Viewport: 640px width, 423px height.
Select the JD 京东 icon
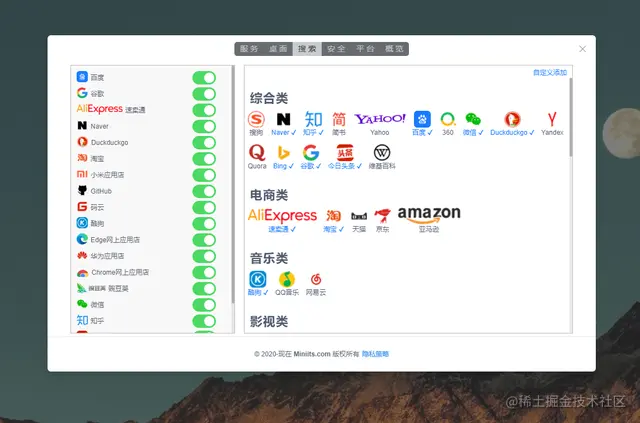coord(382,216)
